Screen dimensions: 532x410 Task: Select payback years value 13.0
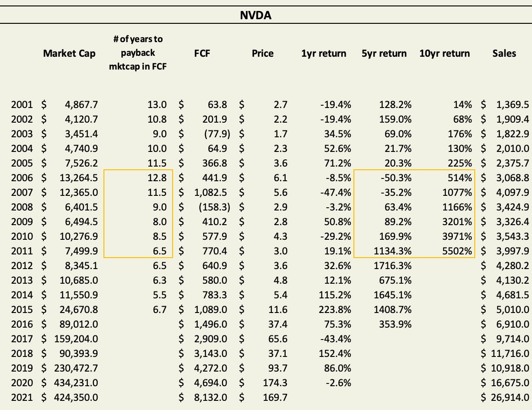157,104
